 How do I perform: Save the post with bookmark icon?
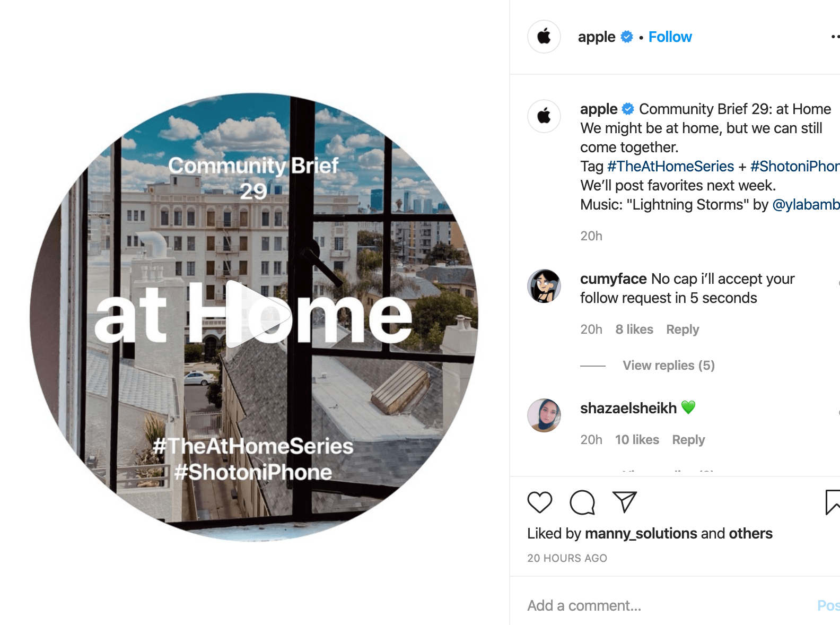click(x=833, y=502)
